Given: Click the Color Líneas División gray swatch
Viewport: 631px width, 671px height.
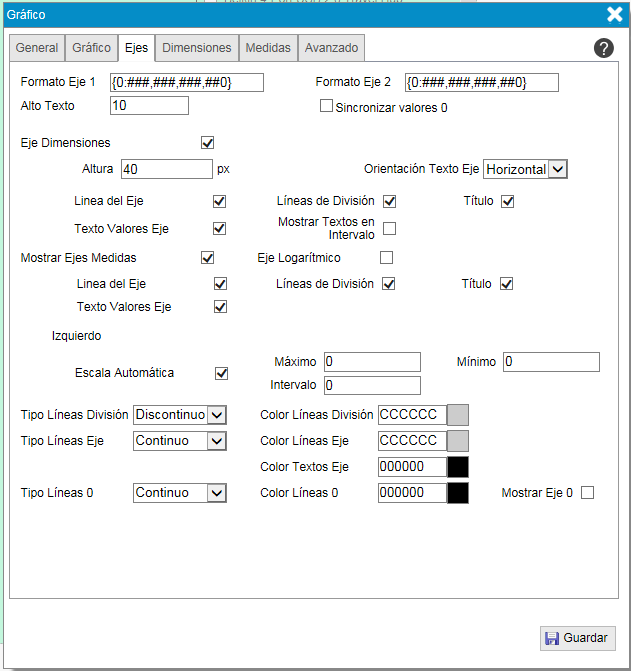Looking at the screenshot, I should click(x=457, y=414).
